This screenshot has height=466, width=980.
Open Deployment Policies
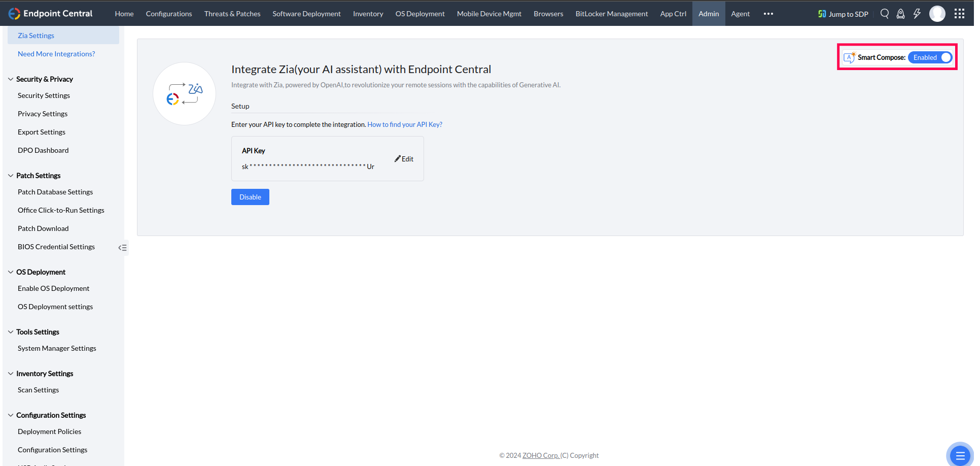(x=49, y=431)
